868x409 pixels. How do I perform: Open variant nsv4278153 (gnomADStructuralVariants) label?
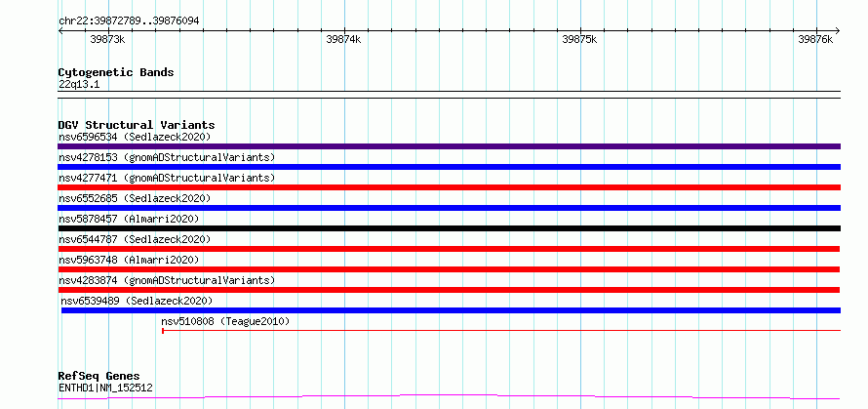click(x=167, y=157)
